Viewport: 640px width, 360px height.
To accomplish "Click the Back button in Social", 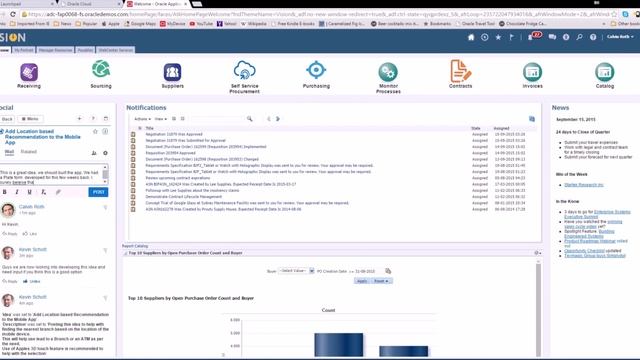I will [x=7, y=119].
